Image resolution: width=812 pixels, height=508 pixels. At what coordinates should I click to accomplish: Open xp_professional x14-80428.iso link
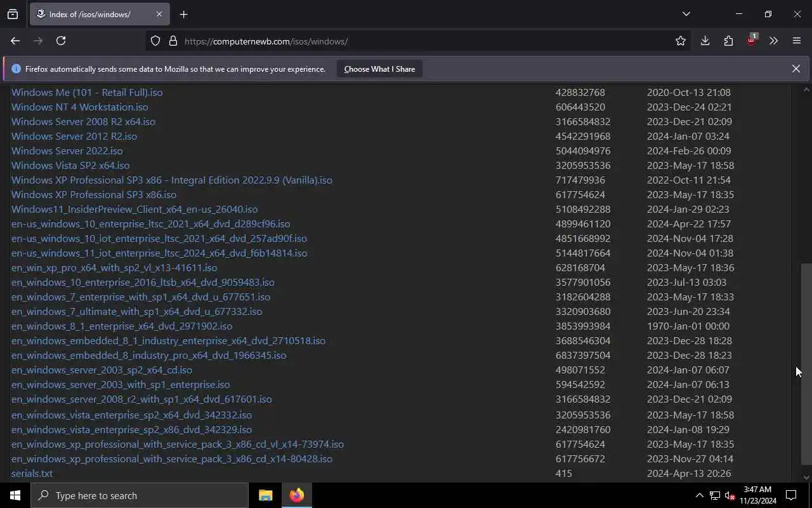172,458
